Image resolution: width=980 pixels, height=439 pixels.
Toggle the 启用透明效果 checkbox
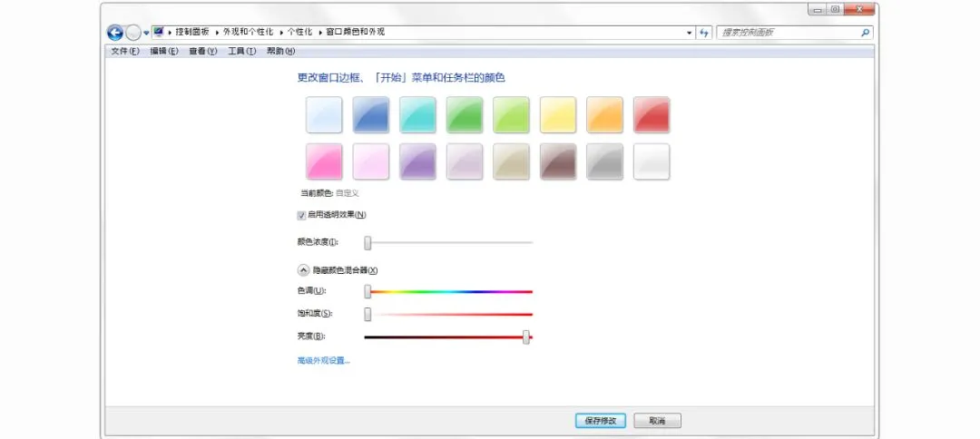[302, 215]
